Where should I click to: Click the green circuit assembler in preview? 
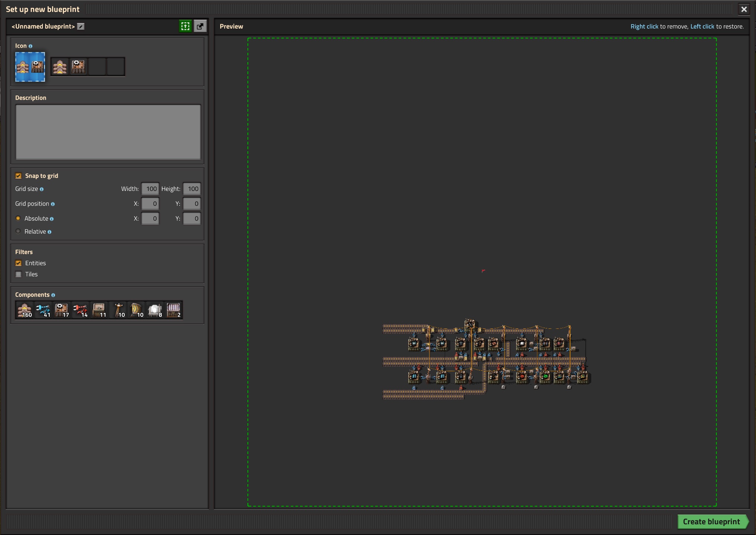545,376
